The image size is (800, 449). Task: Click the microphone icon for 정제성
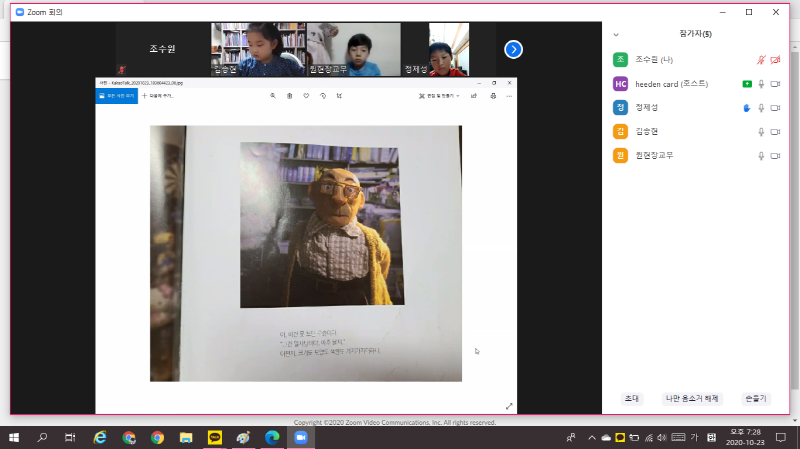(x=761, y=108)
